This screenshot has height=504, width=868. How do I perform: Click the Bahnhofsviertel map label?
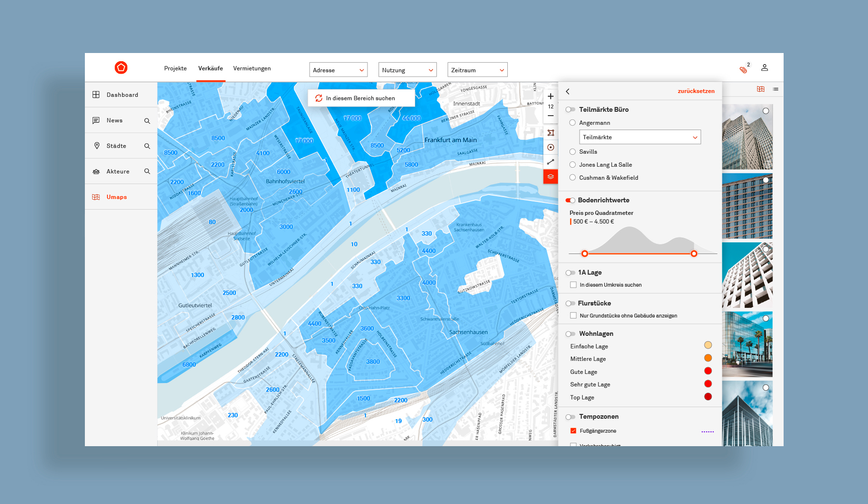pos(285,181)
